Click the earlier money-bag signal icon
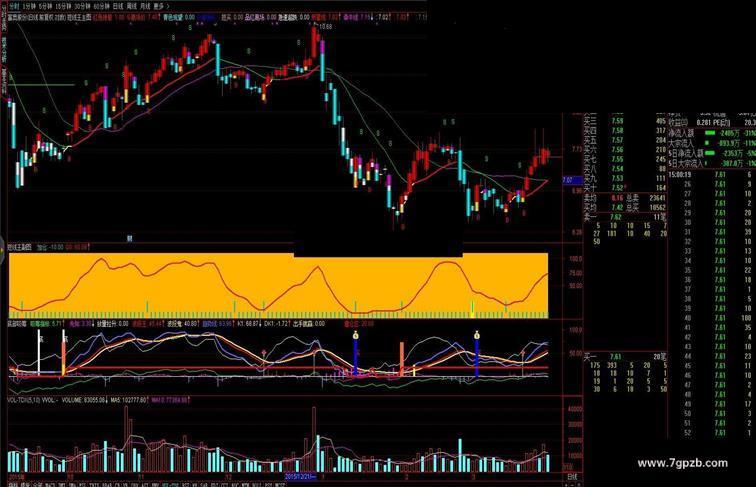The height and width of the screenshot is (487, 756). click(355, 335)
